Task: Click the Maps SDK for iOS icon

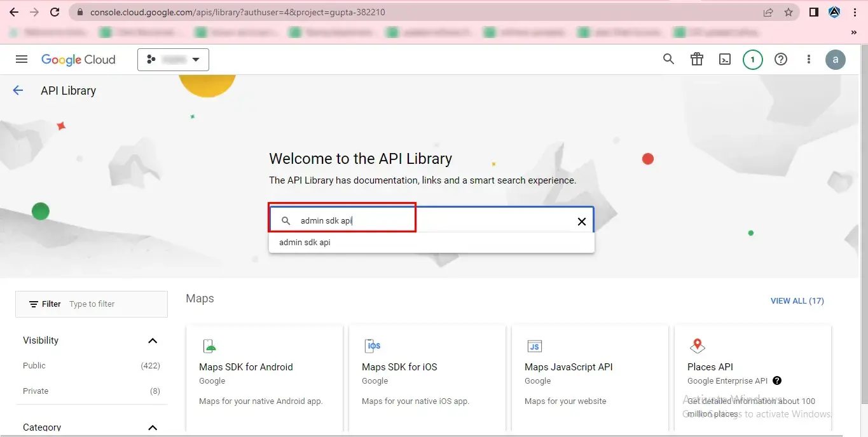Action: [373, 346]
